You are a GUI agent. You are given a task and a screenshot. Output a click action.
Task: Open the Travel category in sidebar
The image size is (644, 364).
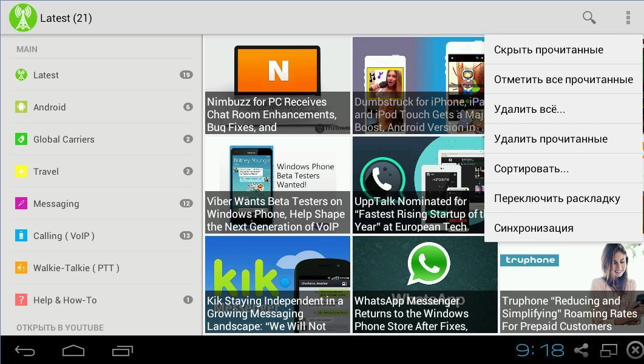103,171
